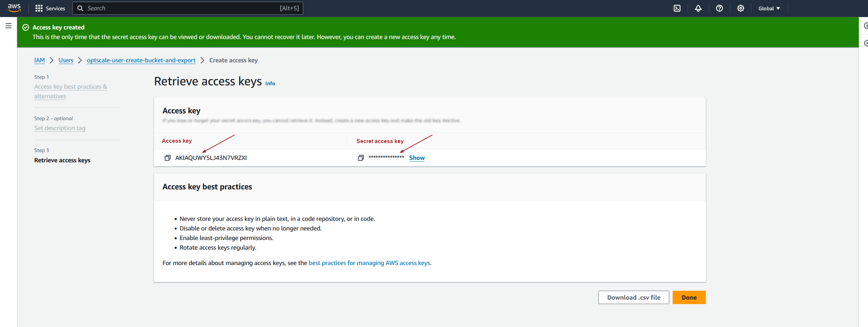Viewport: 868px width, 327px height.
Task: Launch the CloudShell terminal icon
Action: (x=677, y=8)
